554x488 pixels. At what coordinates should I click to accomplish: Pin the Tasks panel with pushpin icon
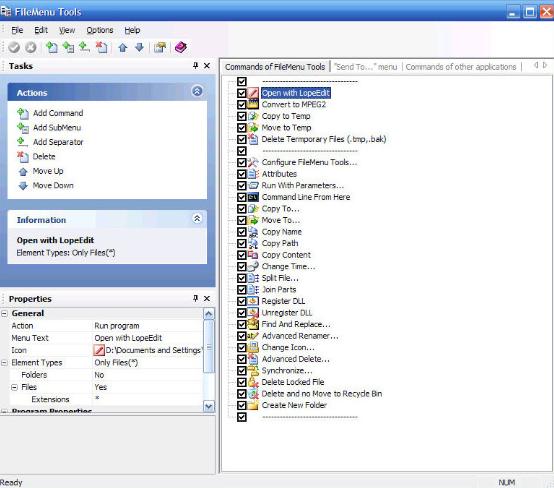pyautogui.click(x=195, y=66)
